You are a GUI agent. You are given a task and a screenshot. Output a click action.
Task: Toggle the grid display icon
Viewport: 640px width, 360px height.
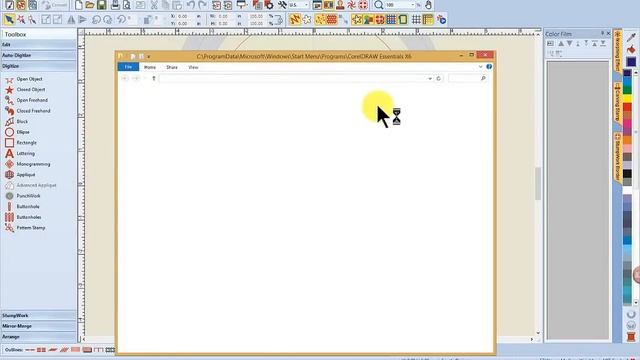click(x=416, y=19)
